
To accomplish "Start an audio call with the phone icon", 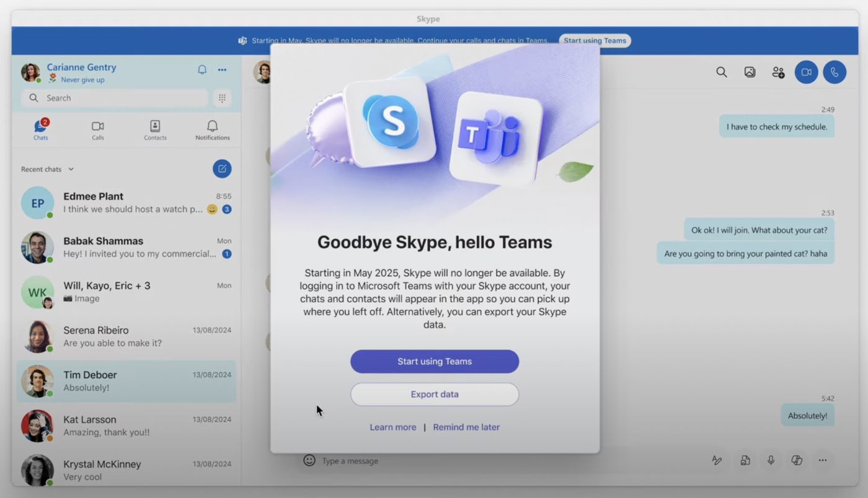I will tap(835, 72).
